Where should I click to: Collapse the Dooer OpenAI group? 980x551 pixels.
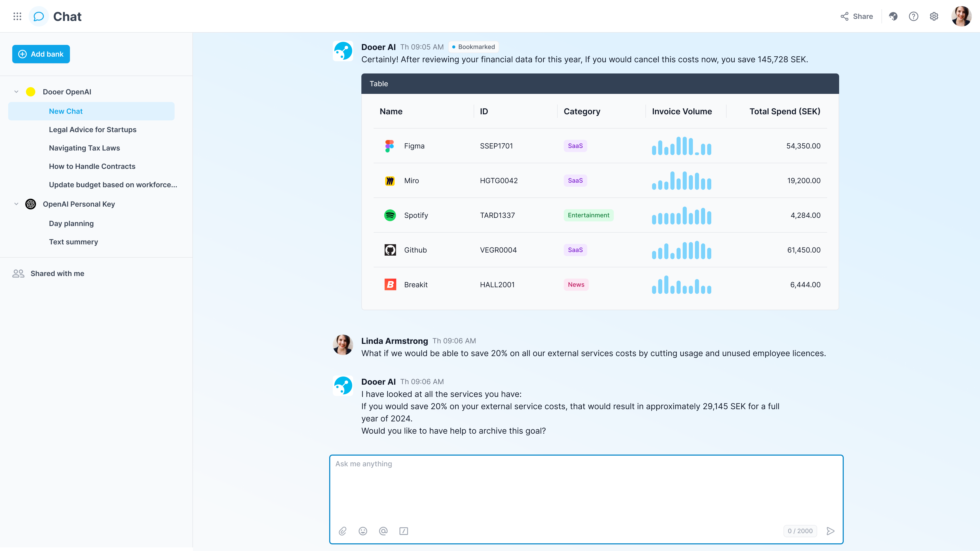(x=16, y=92)
